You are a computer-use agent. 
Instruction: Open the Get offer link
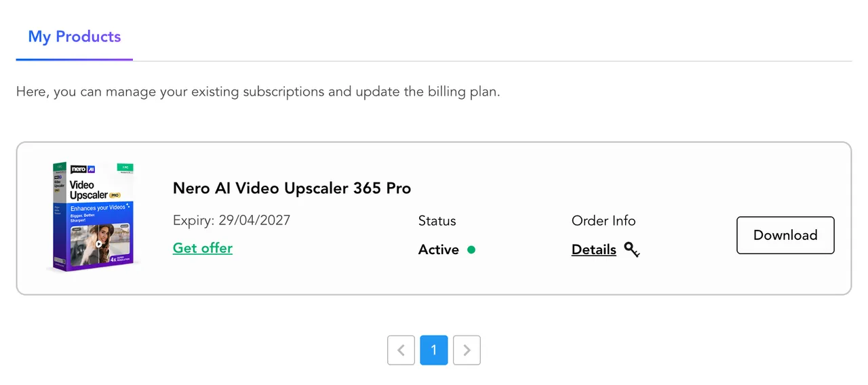click(203, 248)
